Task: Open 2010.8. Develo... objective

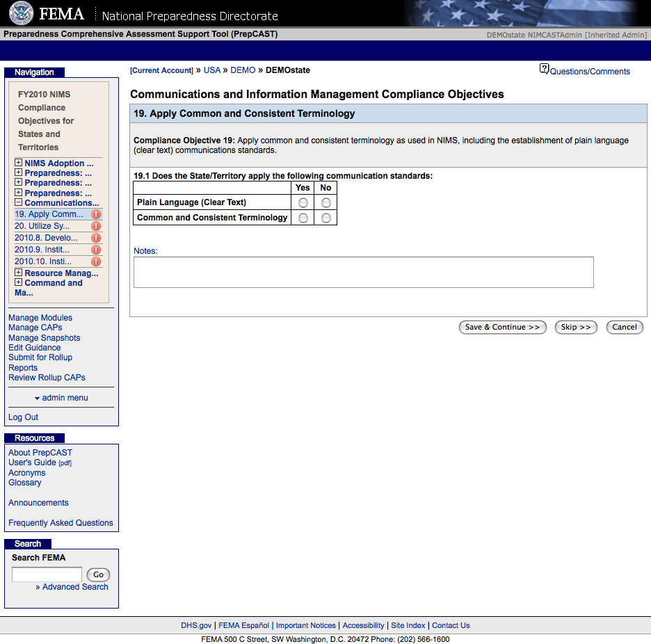Action: click(46, 238)
